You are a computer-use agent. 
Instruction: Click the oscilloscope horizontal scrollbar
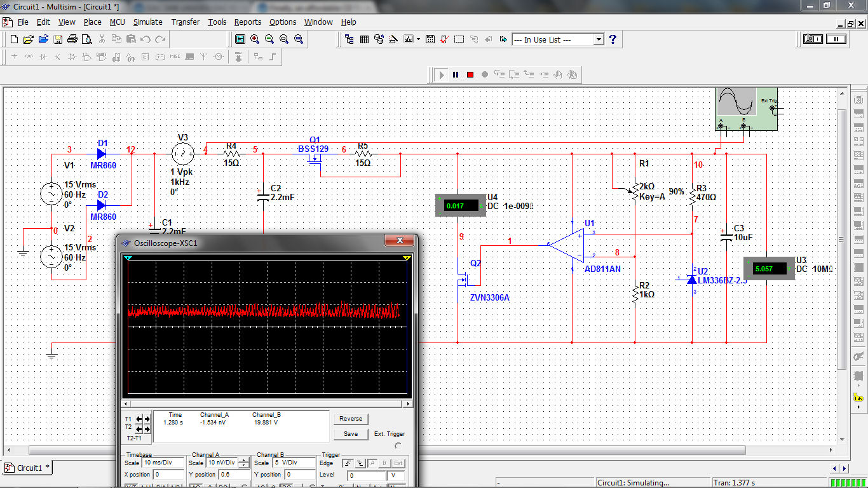[267, 404]
